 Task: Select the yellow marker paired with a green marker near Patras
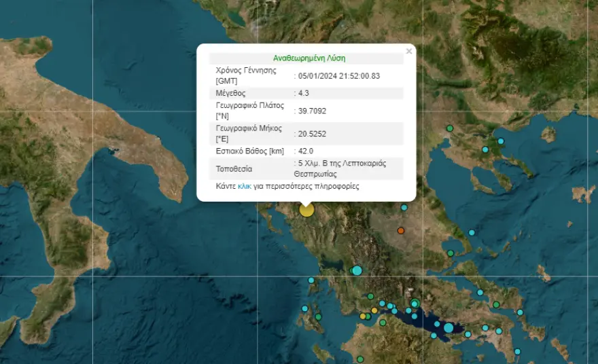363,316
